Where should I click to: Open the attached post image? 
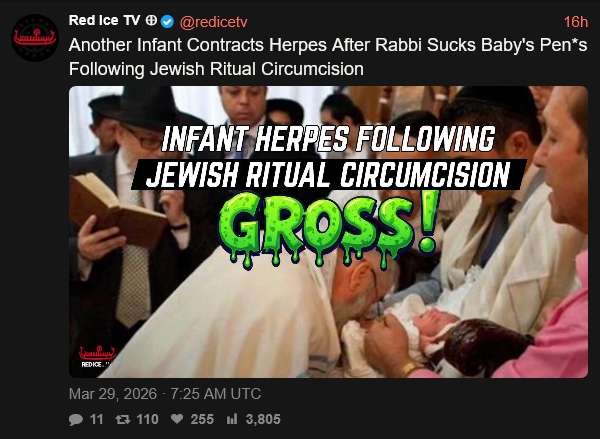[x=328, y=232]
